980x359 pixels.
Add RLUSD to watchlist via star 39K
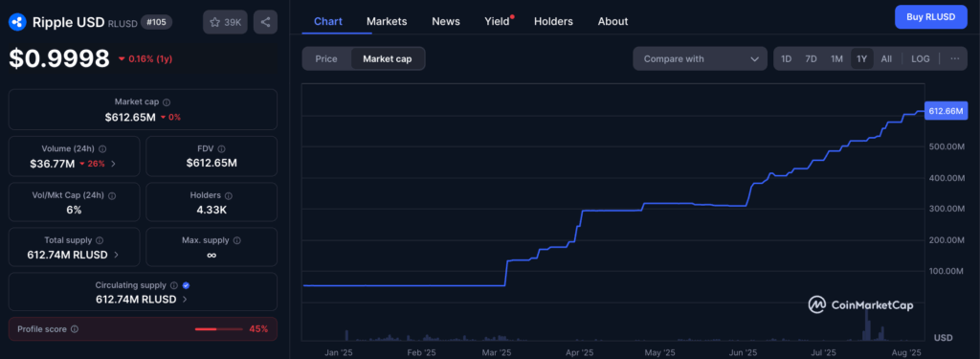[x=226, y=22]
